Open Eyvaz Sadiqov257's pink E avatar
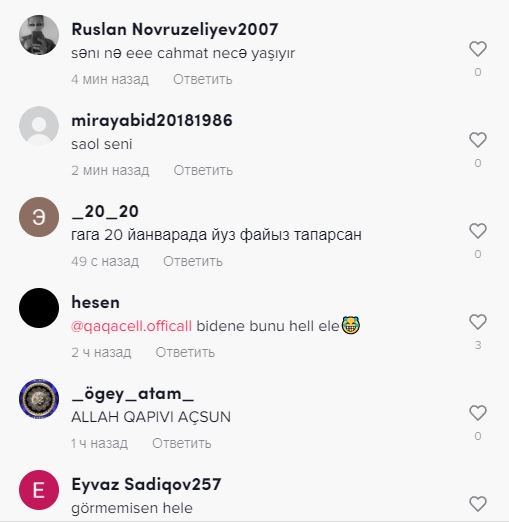Image resolution: width=509 pixels, height=522 pixels. (x=39, y=490)
